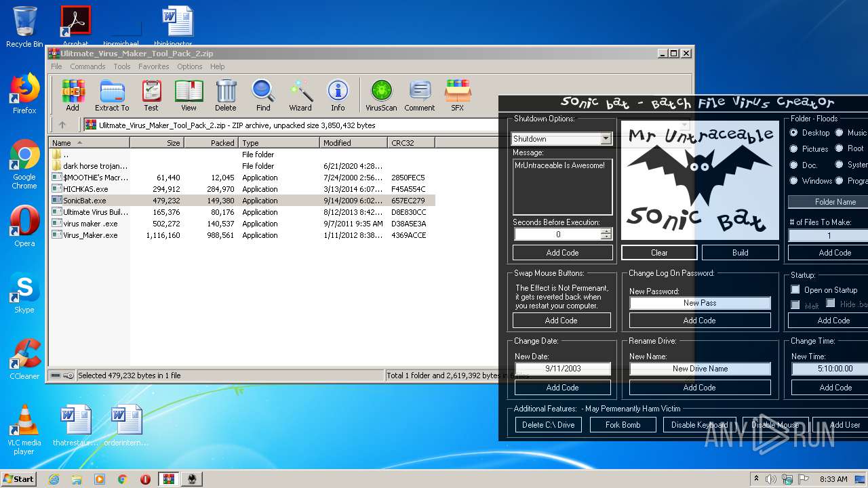Sort file list by Size column
The height and width of the screenshot is (488, 868).
click(x=157, y=143)
